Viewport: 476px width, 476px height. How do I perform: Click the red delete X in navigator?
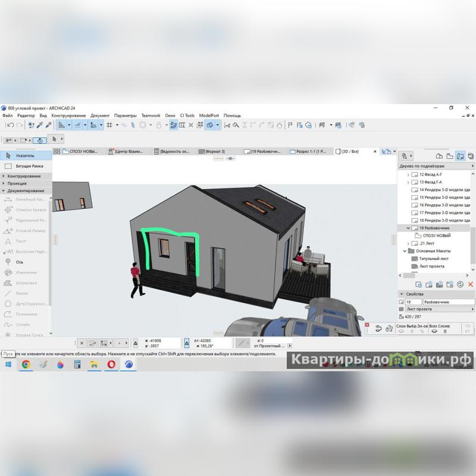point(471,284)
